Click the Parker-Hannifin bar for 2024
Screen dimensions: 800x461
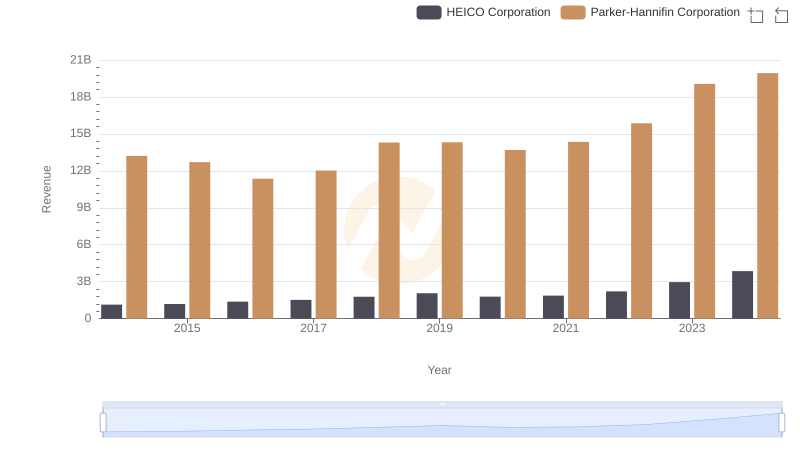tap(767, 196)
